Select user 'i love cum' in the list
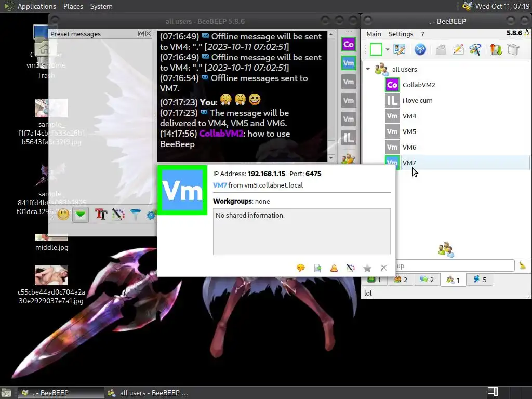 tap(417, 100)
